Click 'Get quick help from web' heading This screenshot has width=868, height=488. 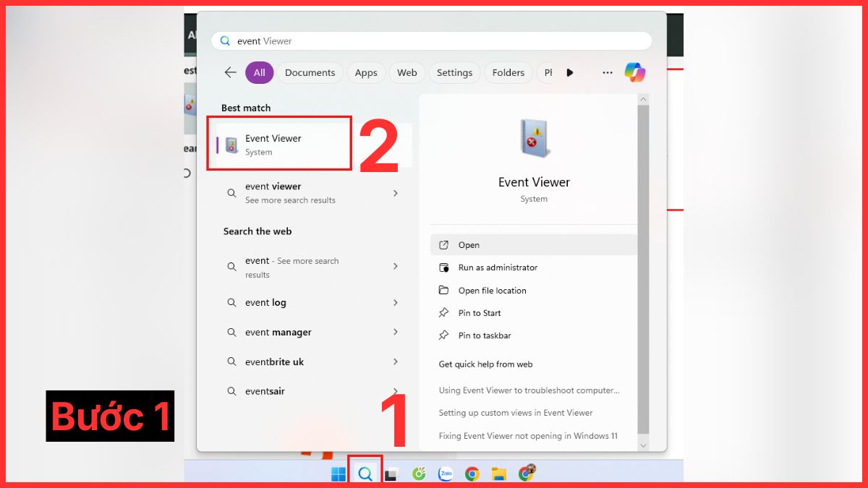(x=485, y=364)
